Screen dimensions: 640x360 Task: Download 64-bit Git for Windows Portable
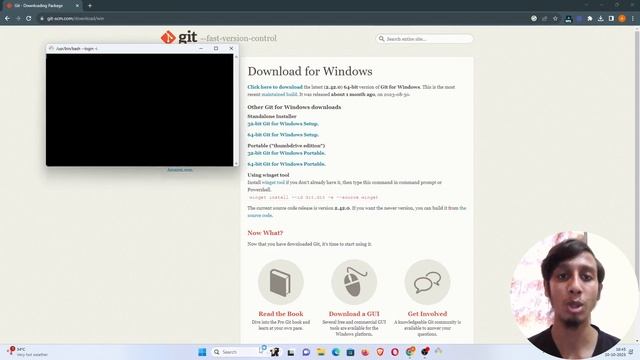coord(286,164)
